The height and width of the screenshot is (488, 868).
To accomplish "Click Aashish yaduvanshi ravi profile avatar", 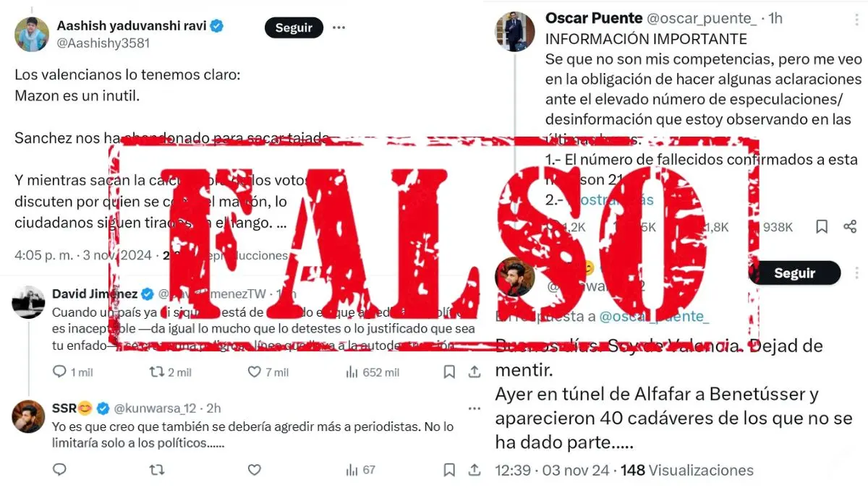I will [x=32, y=35].
